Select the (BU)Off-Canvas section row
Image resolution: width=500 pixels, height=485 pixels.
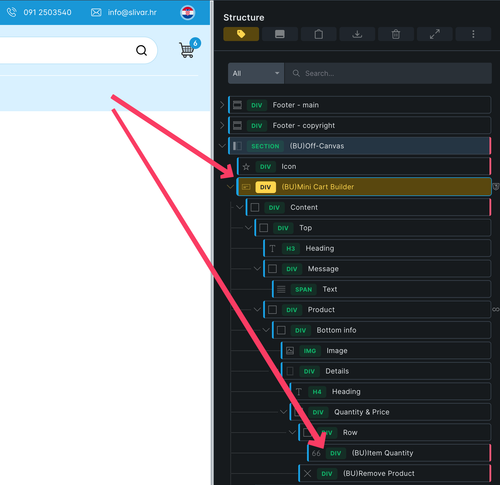click(359, 146)
